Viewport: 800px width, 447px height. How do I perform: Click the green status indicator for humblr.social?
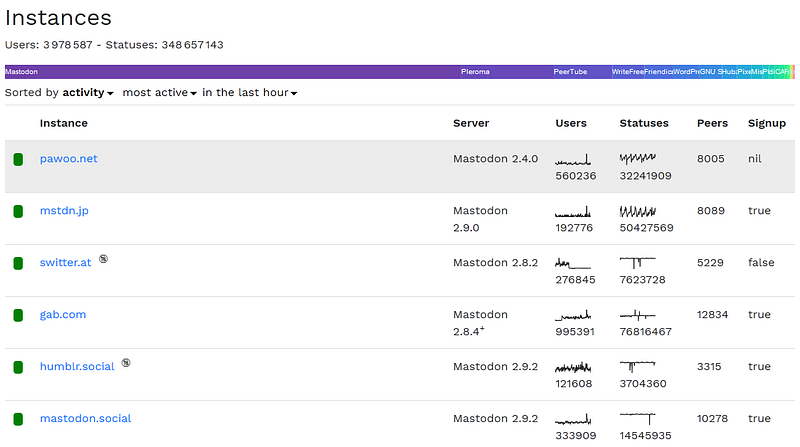point(18,367)
